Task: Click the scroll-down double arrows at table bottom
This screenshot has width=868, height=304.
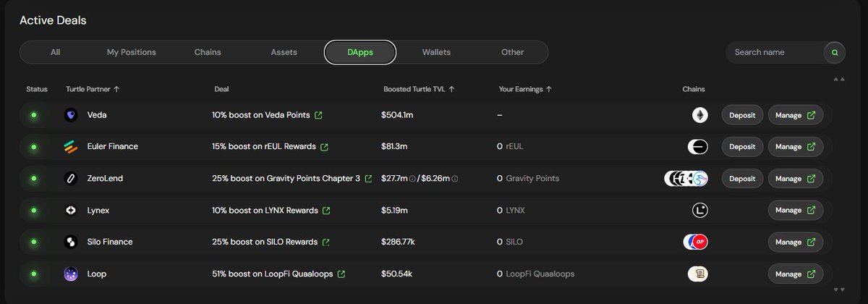Action: [x=838, y=290]
